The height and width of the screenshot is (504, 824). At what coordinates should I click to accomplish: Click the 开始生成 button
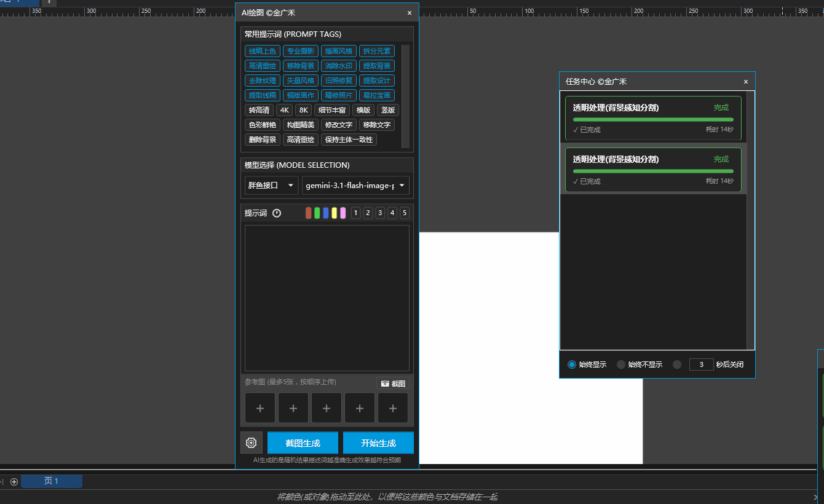[378, 443]
